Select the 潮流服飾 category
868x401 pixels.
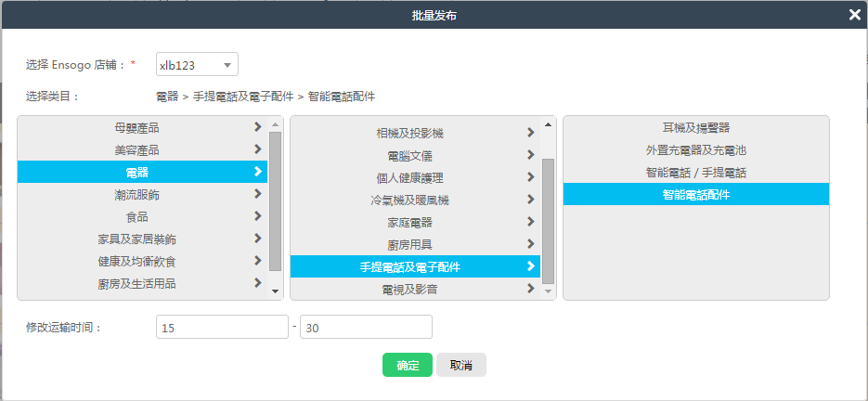point(136,194)
